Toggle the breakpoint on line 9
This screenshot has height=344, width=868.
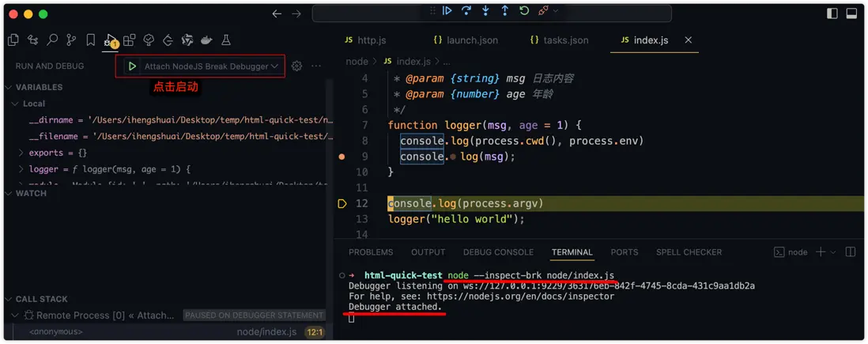342,157
